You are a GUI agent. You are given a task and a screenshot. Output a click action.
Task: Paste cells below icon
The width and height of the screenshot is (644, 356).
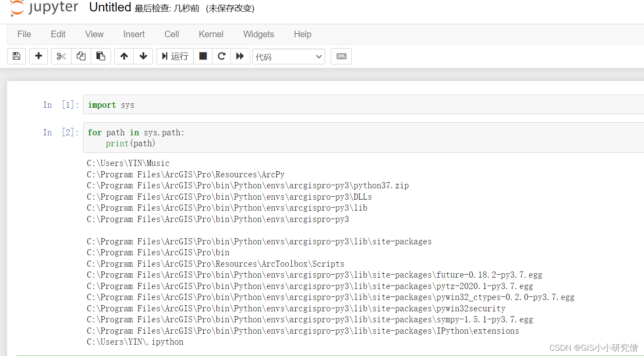click(101, 56)
